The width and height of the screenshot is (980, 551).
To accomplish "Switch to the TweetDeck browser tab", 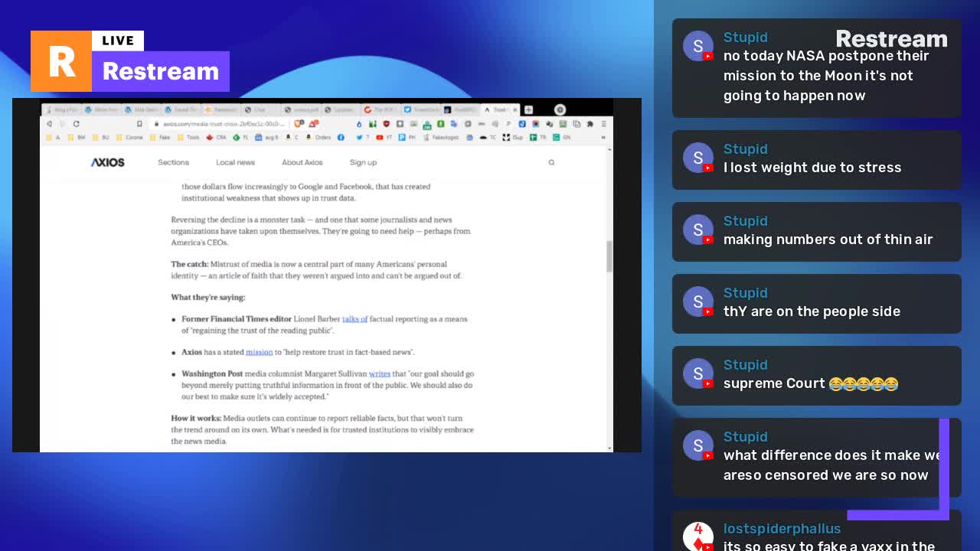I will [421, 109].
